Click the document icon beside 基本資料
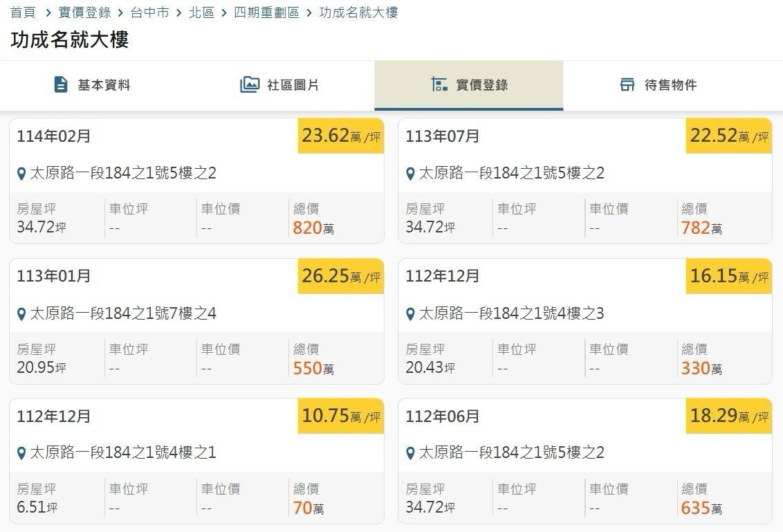The width and height of the screenshot is (783, 532). click(61, 84)
